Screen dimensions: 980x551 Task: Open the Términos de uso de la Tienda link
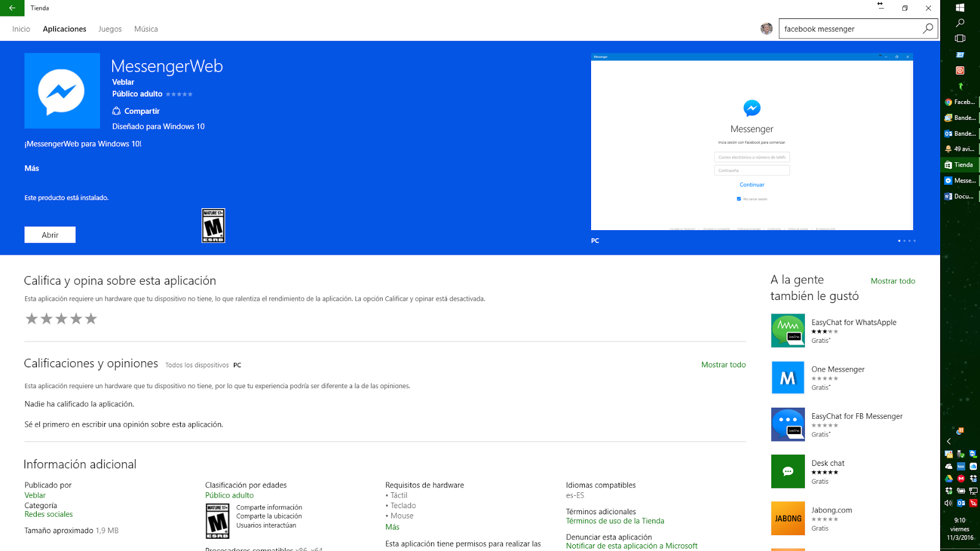point(615,521)
